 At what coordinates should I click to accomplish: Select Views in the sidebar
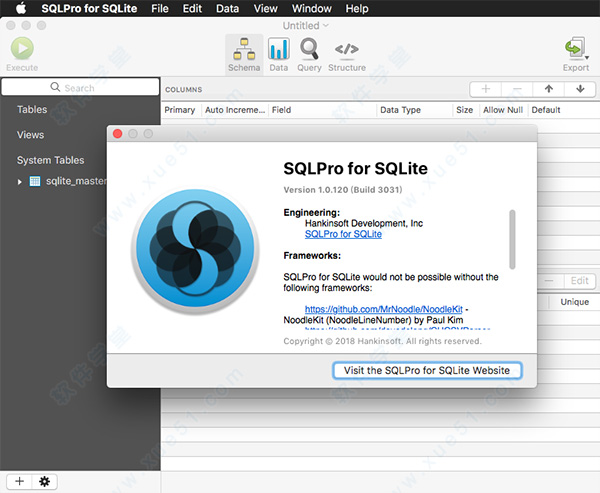click(30, 135)
